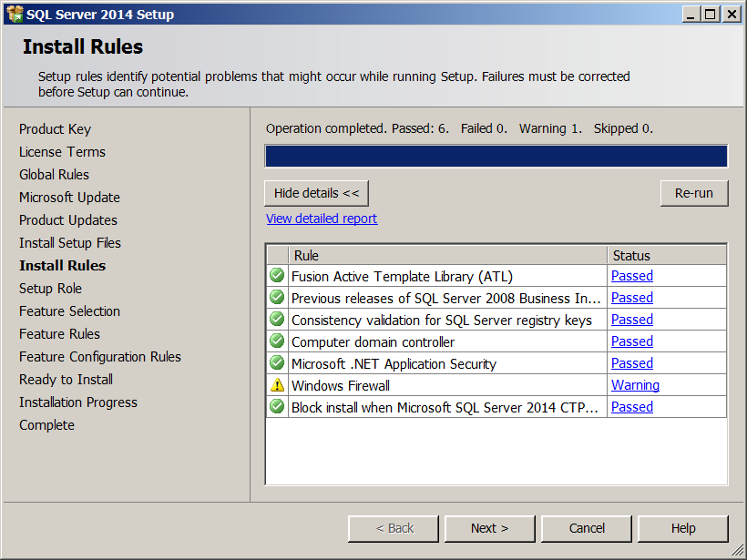This screenshot has height=560, width=747.
Task: Select the bold Install Rules step
Action: click(63, 266)
